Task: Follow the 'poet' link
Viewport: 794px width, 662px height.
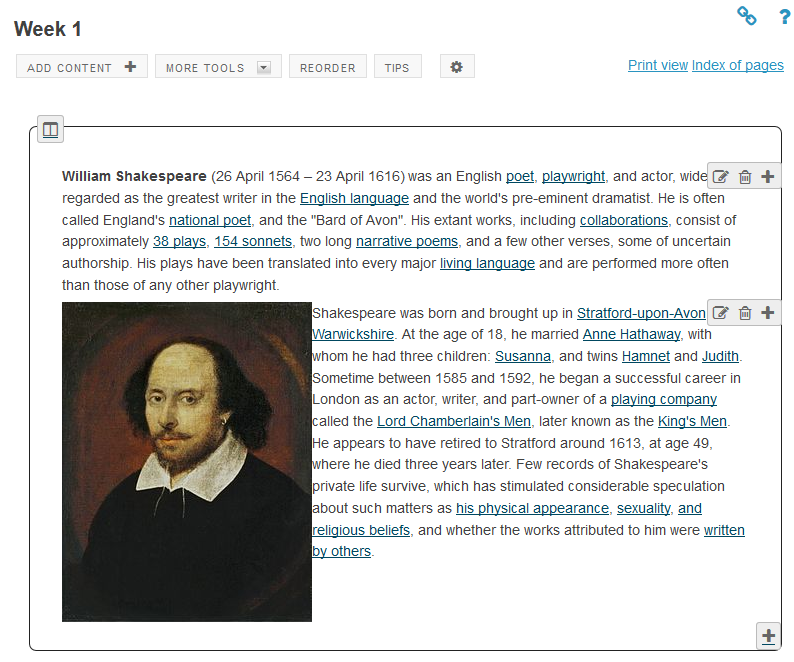Action: click(x=520, y=176)
